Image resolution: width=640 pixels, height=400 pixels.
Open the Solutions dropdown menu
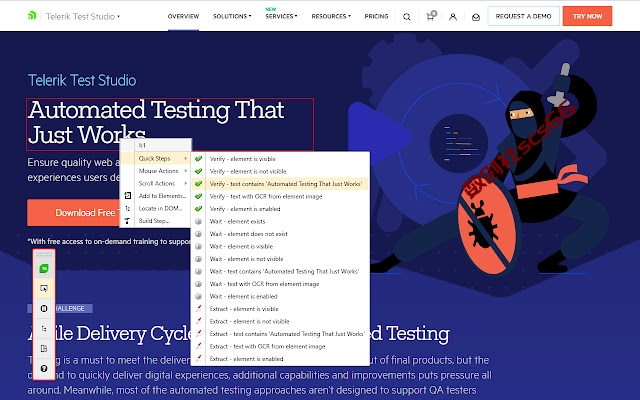232,16
